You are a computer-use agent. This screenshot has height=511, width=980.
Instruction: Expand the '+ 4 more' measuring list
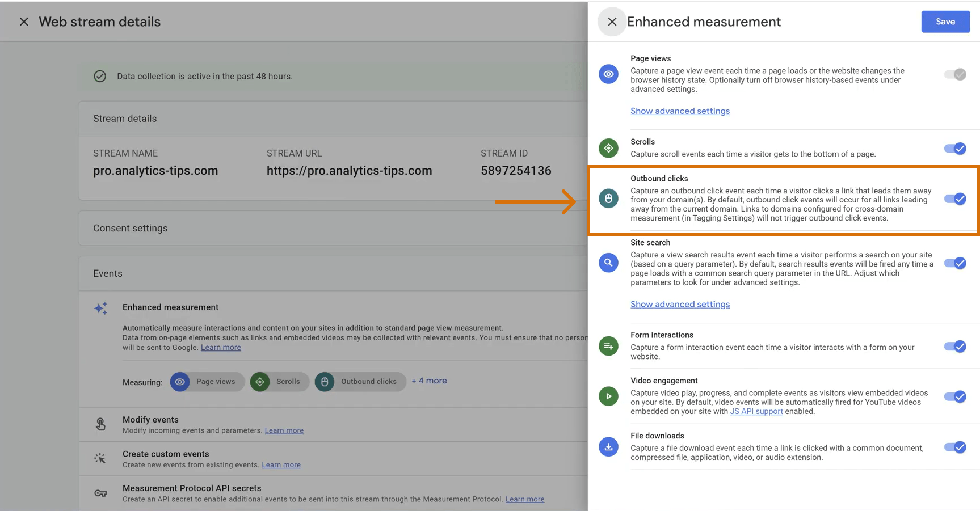(429, 381)
